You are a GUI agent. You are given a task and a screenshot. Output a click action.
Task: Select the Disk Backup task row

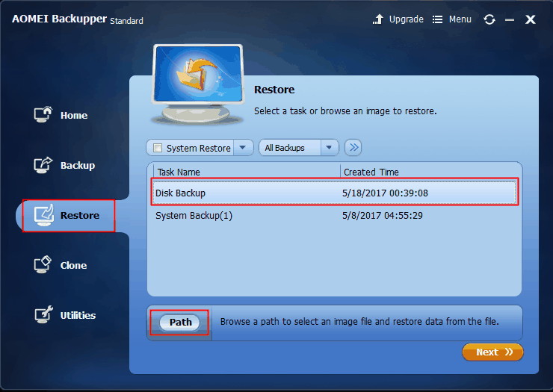pyautogui.click(x=334, y=193)
